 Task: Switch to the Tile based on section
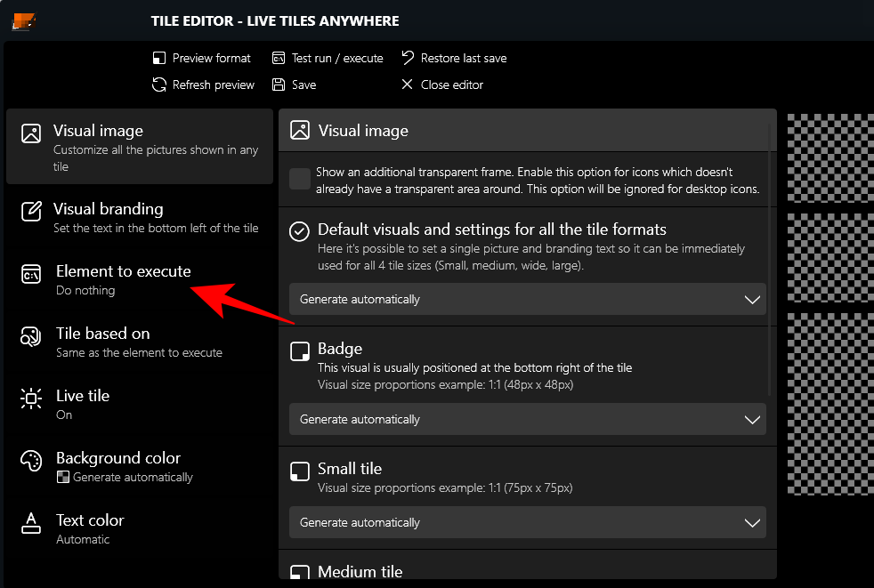[x=139, y=342]
